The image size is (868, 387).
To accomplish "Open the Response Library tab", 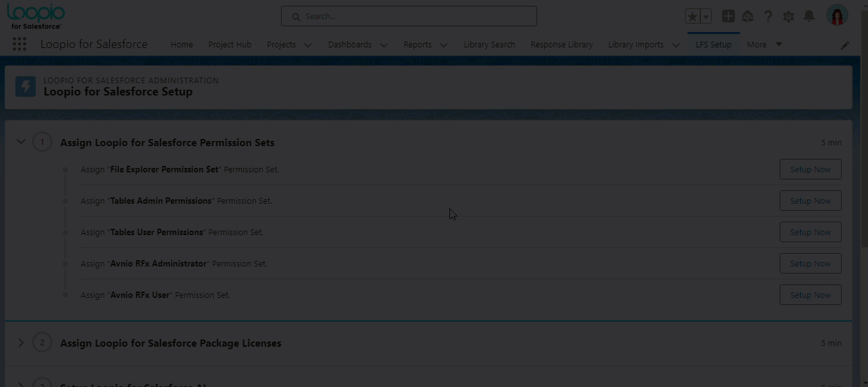I will pos(561,45).
